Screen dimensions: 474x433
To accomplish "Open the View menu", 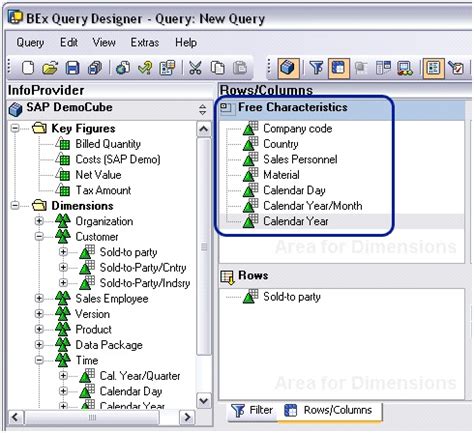I will [104, 43].
